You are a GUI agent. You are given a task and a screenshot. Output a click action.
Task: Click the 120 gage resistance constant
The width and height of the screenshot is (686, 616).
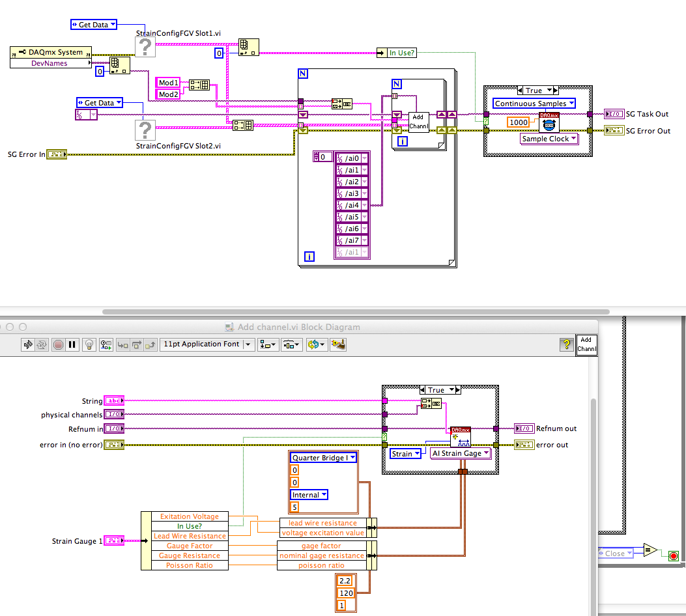pos(346,593)
